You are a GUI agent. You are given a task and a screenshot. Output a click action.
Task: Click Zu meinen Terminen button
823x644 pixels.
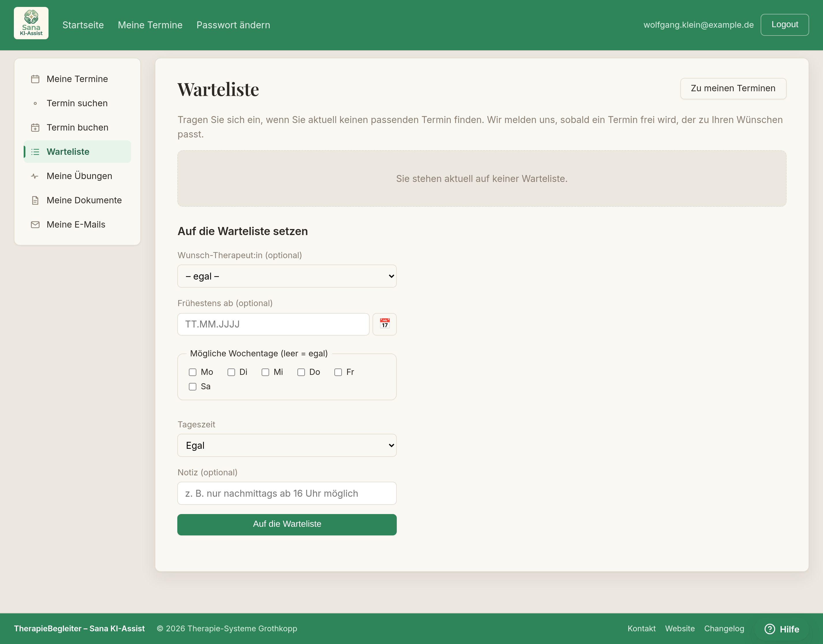733,89
